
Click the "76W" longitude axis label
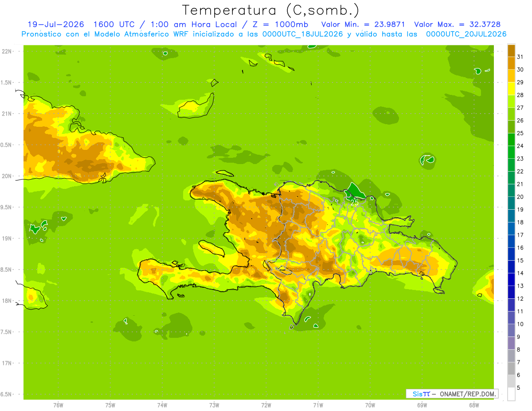58,405
